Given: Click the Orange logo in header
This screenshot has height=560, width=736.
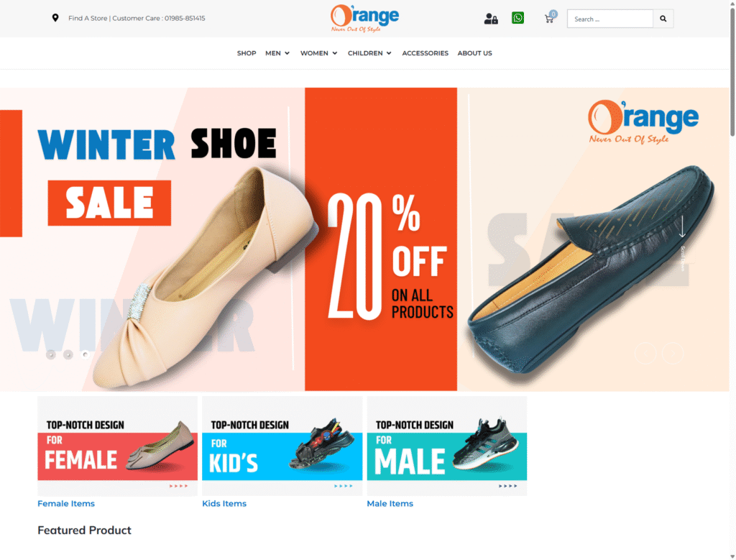Looking at the screenshot, I should point(364,18).
